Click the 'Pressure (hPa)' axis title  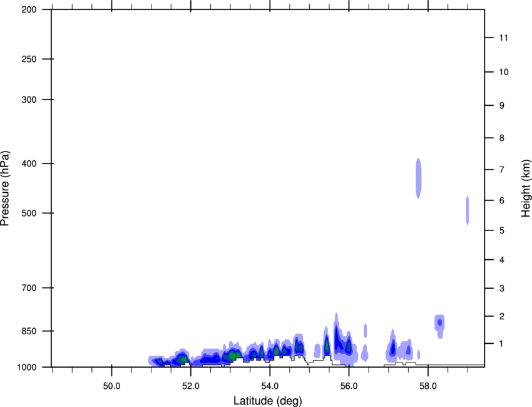click(5, 188)
